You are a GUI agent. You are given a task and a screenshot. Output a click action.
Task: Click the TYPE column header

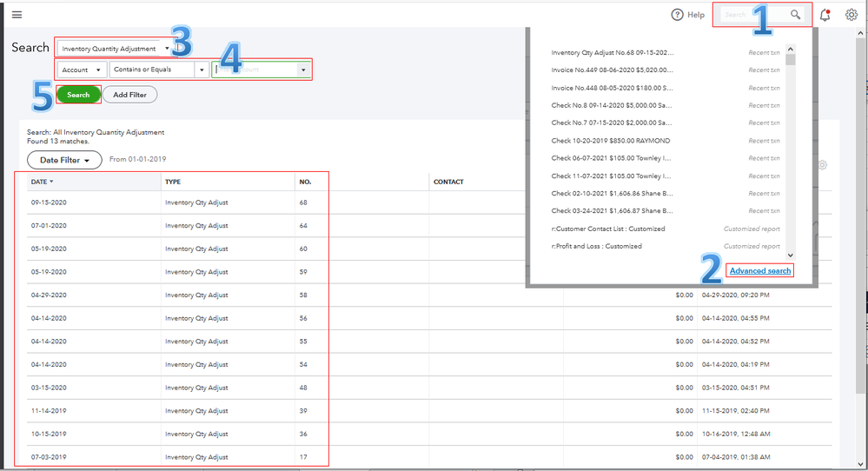coord(173,182)
